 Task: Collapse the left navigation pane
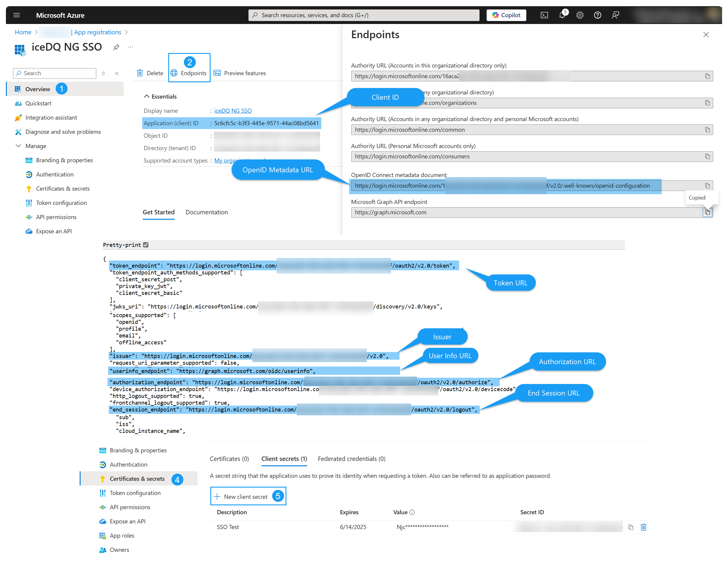click(x=117, y=73)
